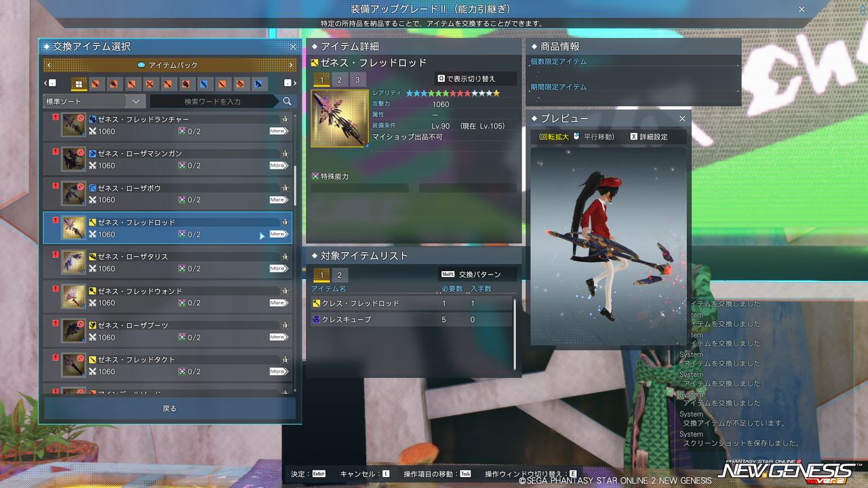Click the red alert icon on ゼネス・フレッドランチャー

point(56,117)
